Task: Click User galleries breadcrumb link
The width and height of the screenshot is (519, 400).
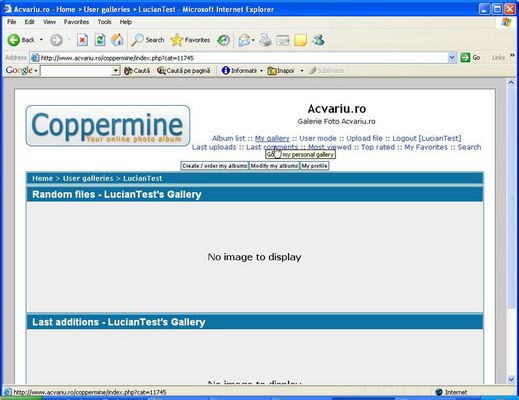Action: click(88, 178)
